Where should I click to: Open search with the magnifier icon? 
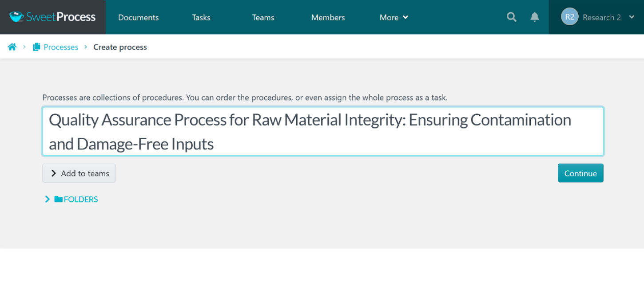pyautogui.click(x=512, y=17)
